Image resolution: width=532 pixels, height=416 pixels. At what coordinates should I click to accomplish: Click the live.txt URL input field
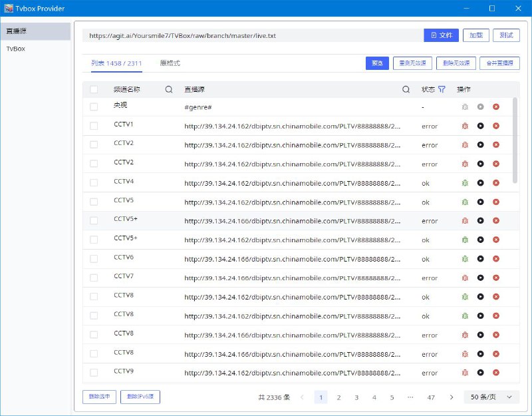click(x=253, y=35)
